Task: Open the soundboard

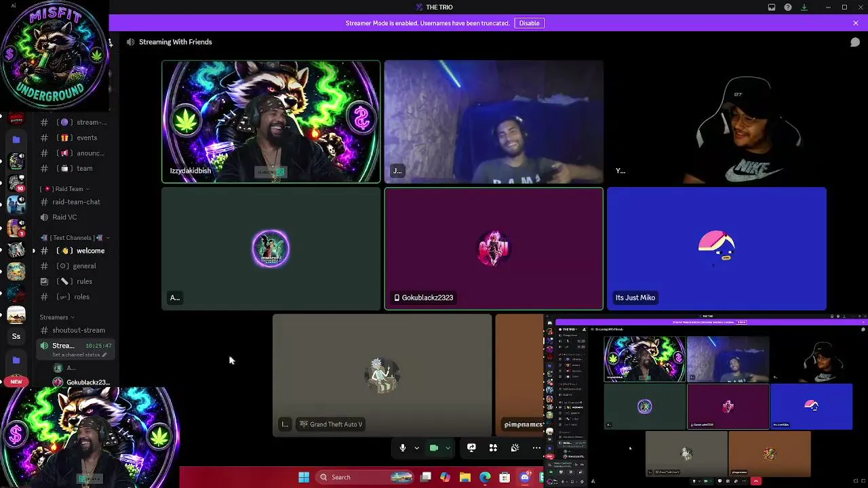Action: click(x=515, y=448)
